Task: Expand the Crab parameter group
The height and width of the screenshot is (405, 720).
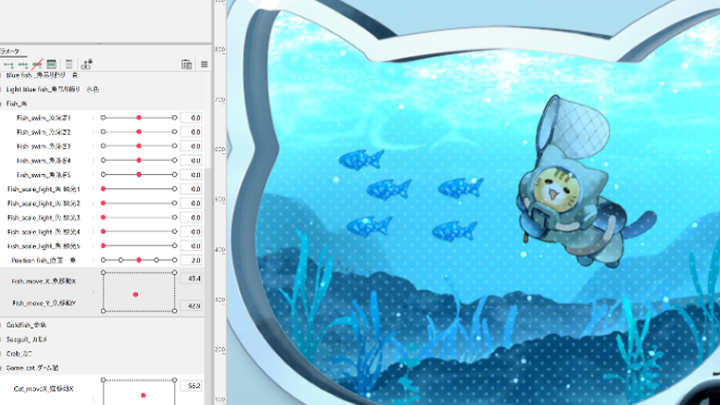Action: pyautogui.click(x=1, y=354)
